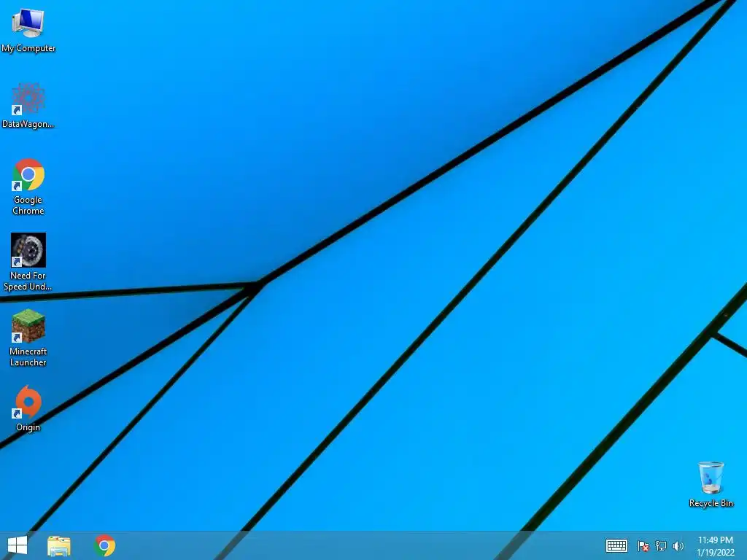Click the "Need For Speed Und..." label
Viewport: 747px width, 560px height.
click(x=28, y=281)
